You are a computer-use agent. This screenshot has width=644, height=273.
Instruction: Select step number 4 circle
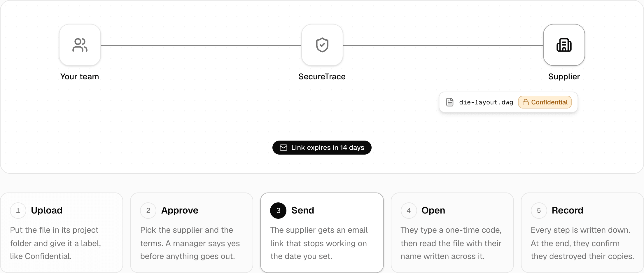(409, 211)
